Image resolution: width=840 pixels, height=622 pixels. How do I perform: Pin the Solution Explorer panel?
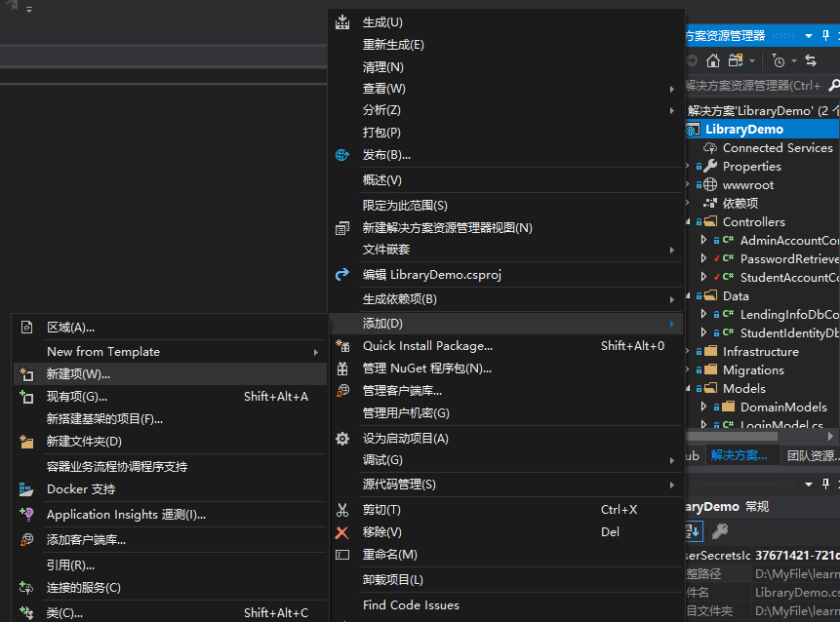825,36
